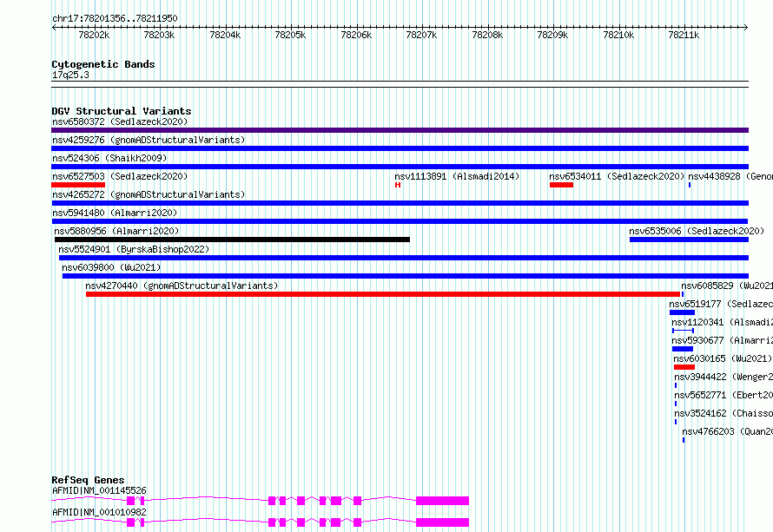This screenshot has width=773, height=532.
Task: Select the black nsv5880956 variant bar
Action: (x=232, y=240)
